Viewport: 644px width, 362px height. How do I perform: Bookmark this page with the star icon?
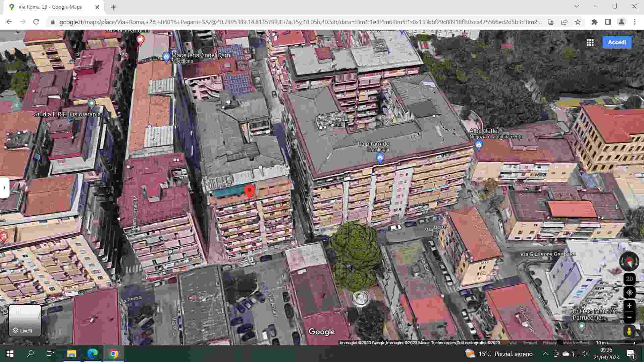coord(578,22)
